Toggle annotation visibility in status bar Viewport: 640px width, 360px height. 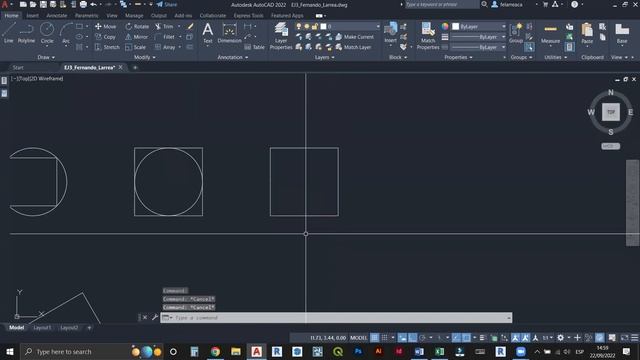(x=516, y=338)
